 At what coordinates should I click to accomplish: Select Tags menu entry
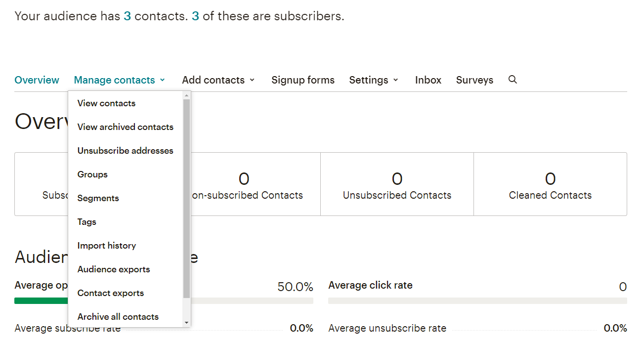86,222
